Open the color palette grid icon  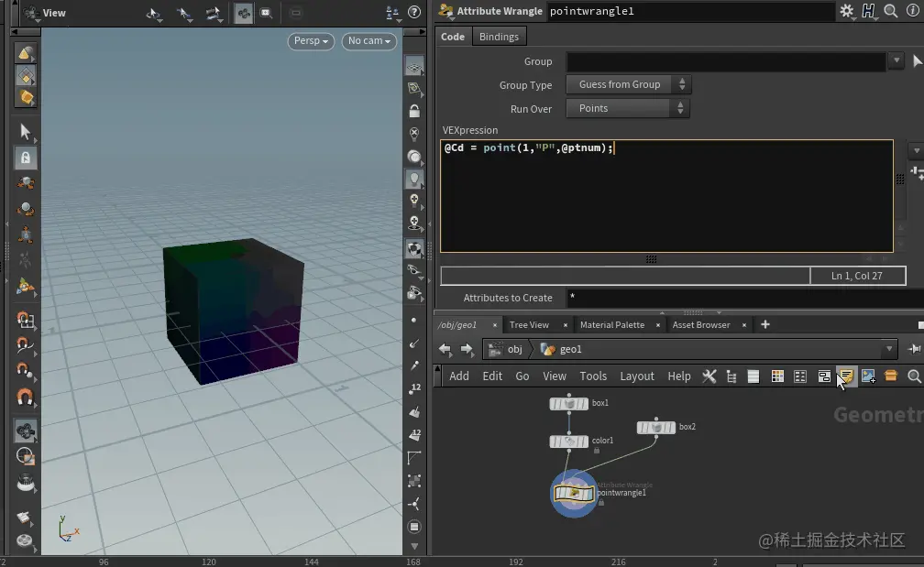[777, 376]
